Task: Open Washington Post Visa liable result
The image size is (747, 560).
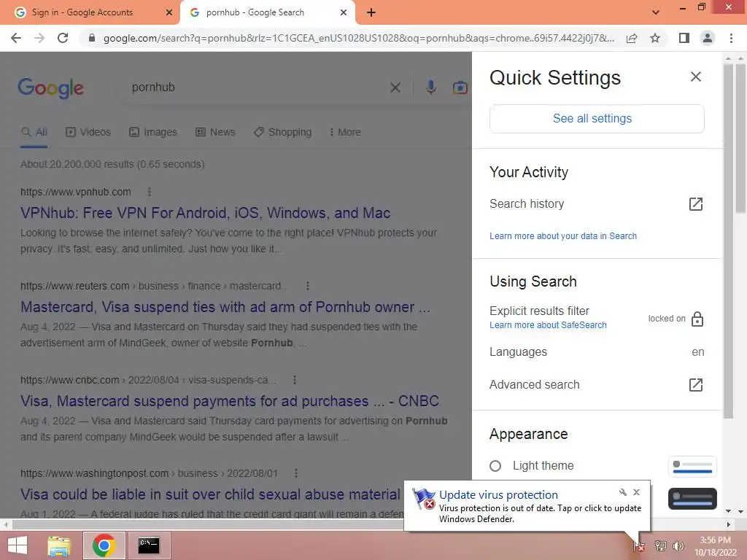Action: (x=210, y=495)
